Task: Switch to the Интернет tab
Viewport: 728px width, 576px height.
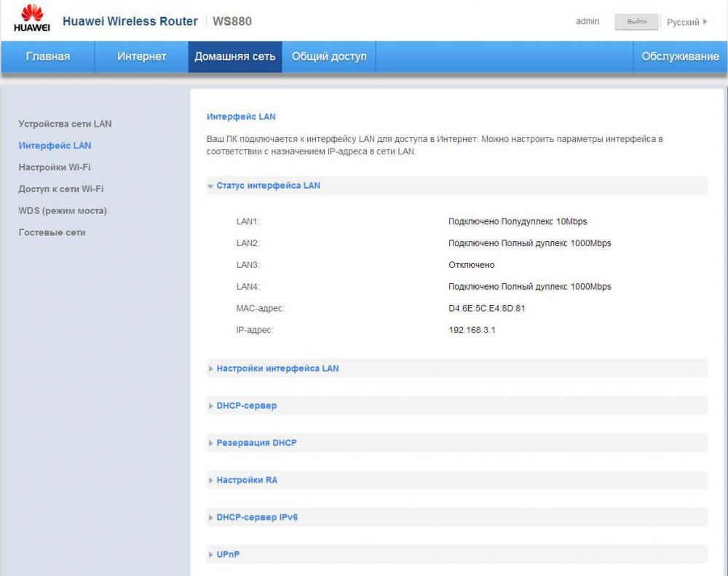Action: click(x=142, y=57)
